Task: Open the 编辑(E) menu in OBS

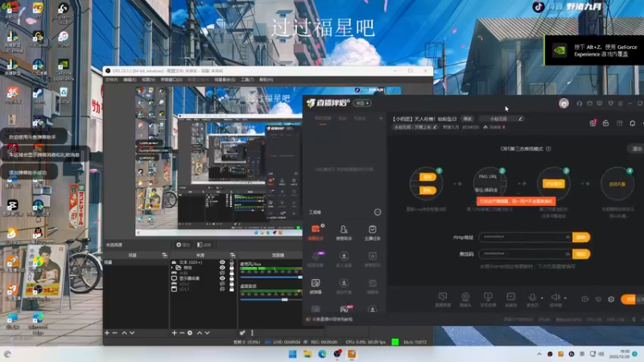Action: click(130, 80)
